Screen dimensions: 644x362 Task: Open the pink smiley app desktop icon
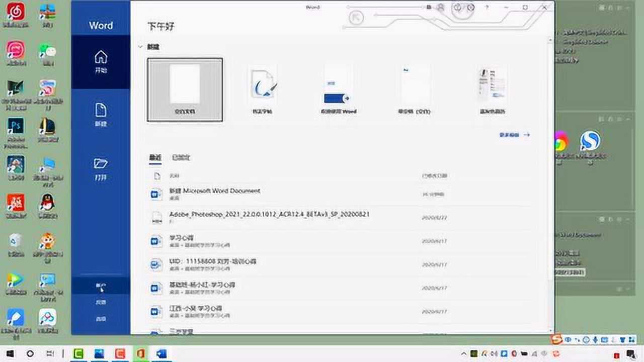pyautogui.click(x=16, y=53)
